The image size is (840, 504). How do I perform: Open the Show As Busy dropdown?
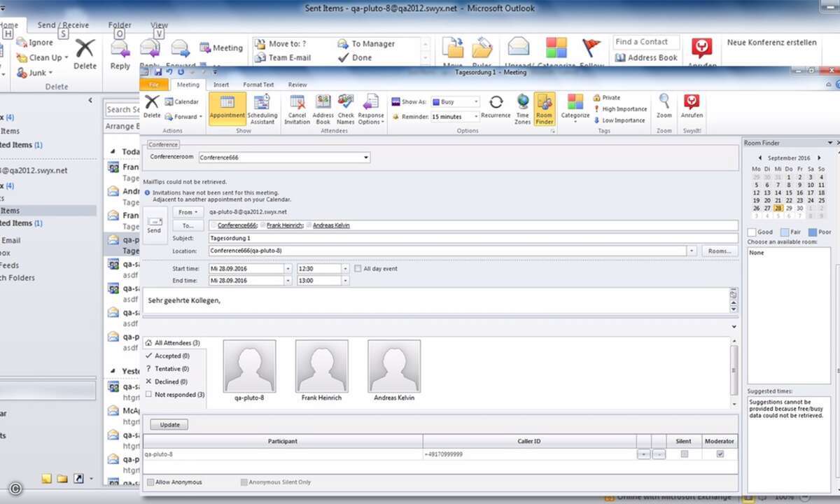point(475,102)
